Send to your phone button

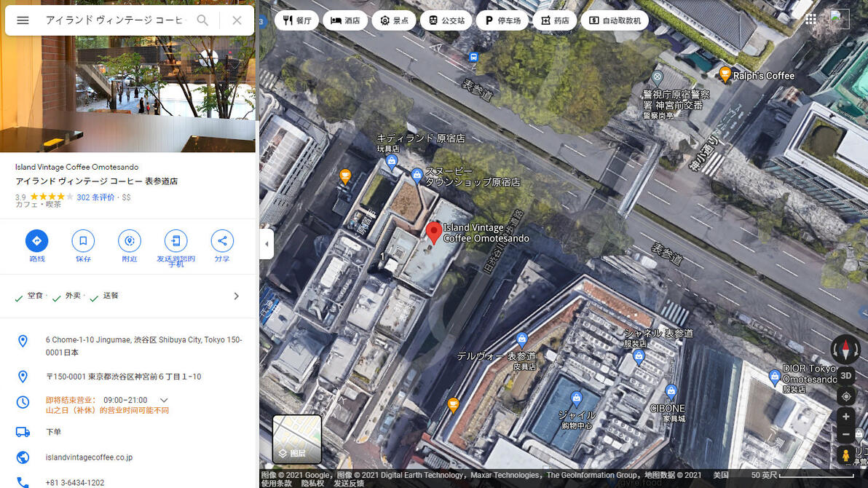(x=176, y=248)
